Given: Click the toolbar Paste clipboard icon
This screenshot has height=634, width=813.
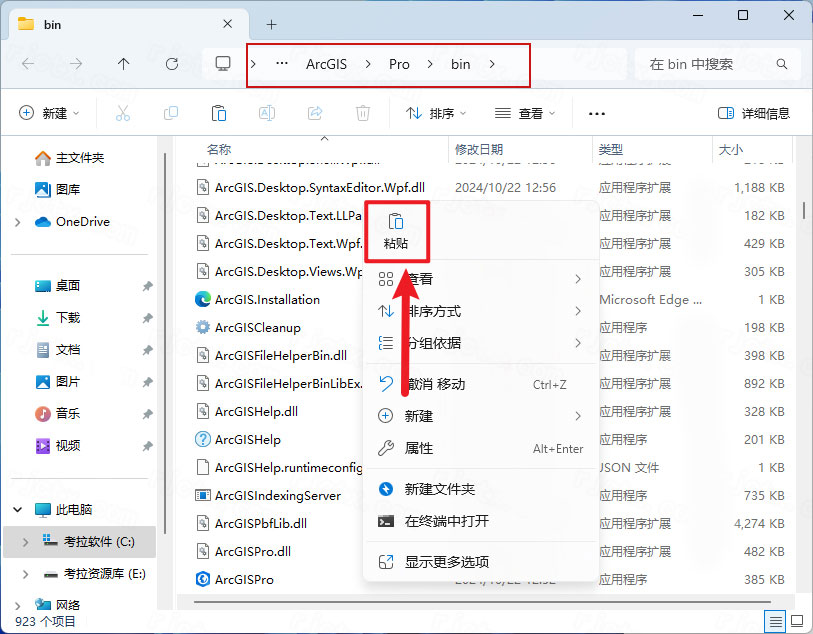Looking at the screenshot, I should pos(219,113).
